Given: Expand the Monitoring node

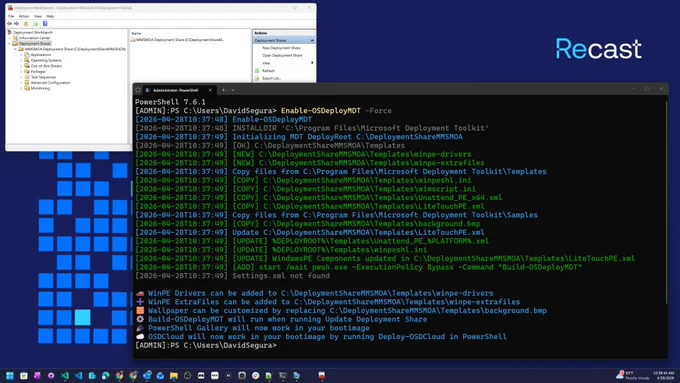Looking at the screenshot, I should [21, 88].
